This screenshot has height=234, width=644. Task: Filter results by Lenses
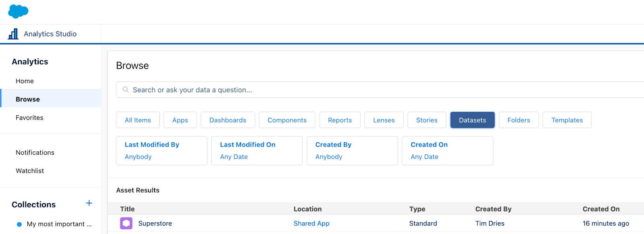(x=384, y=120)
